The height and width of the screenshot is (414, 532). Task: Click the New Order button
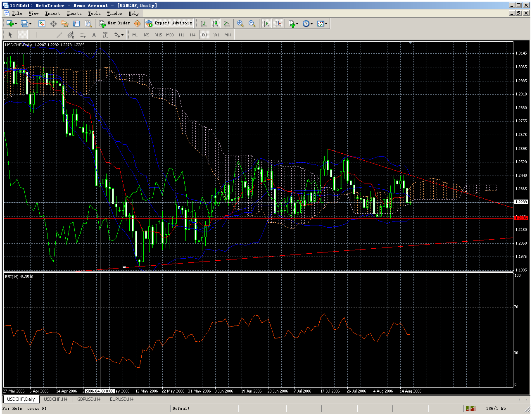click(x=114, y=24)
